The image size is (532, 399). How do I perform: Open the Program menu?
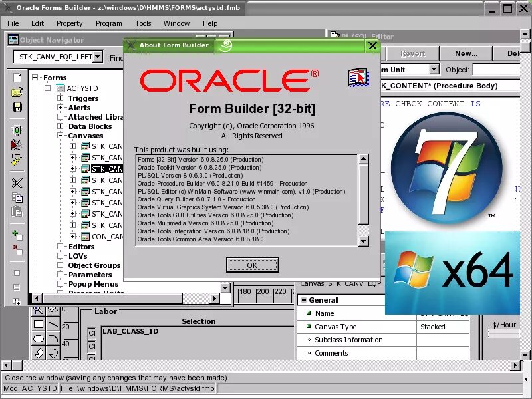[108, 23]
